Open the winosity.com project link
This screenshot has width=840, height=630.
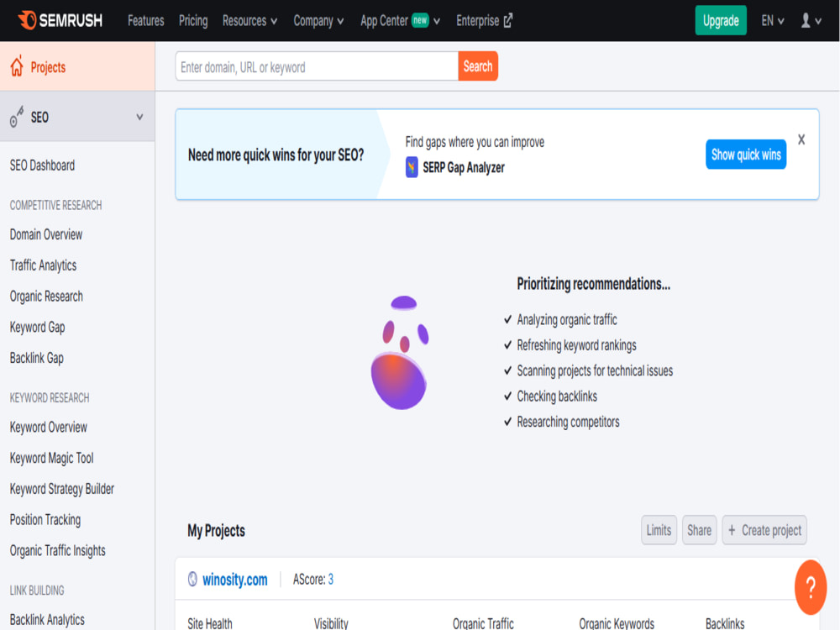pyautogui.click(x=234, y=580)
